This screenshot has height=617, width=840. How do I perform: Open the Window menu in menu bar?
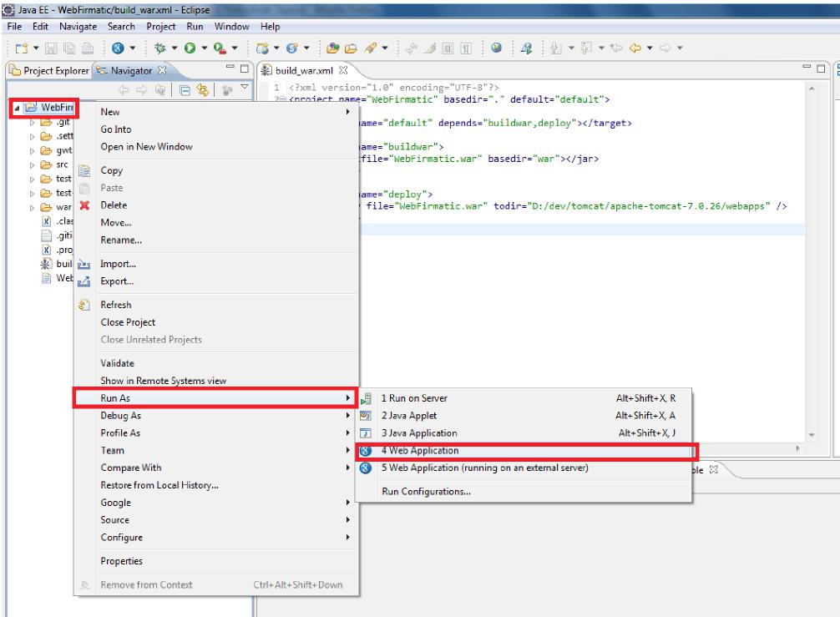(x=233, y=27)
